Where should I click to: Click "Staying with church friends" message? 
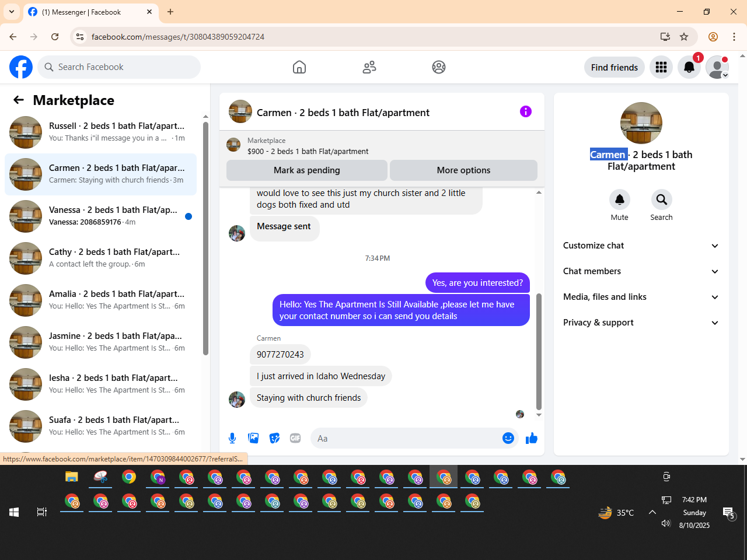[309, 398]
